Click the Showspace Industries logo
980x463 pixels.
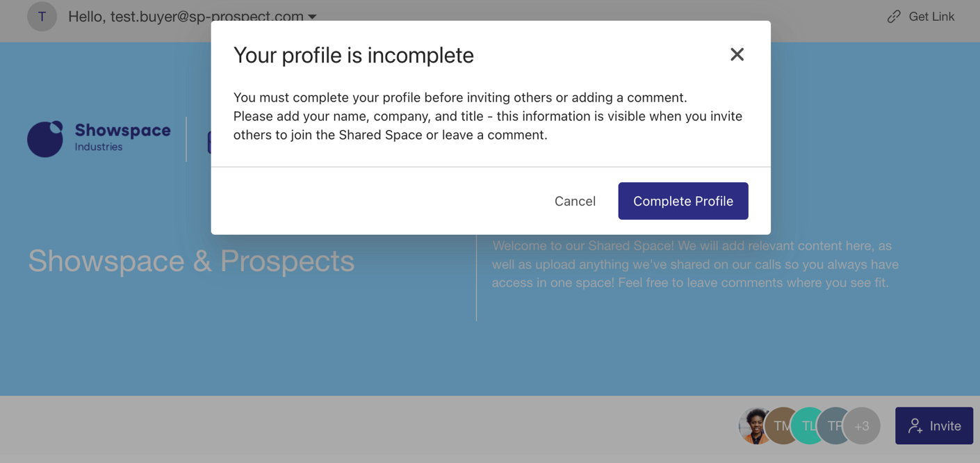(x=99, y=138)
